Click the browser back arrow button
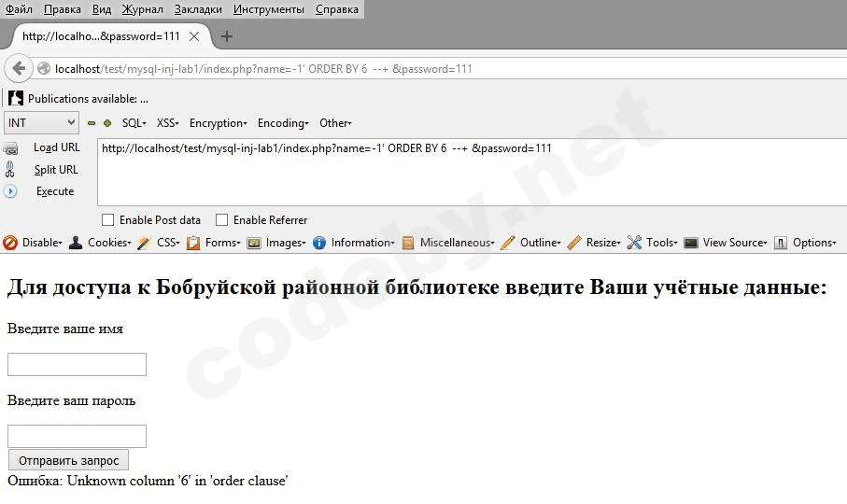847x504 pixels. click(x=19, y=68)
